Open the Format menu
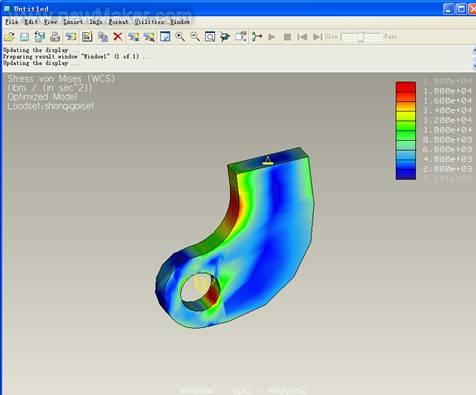Screen dimensions: 476x395 pos(118,22)
